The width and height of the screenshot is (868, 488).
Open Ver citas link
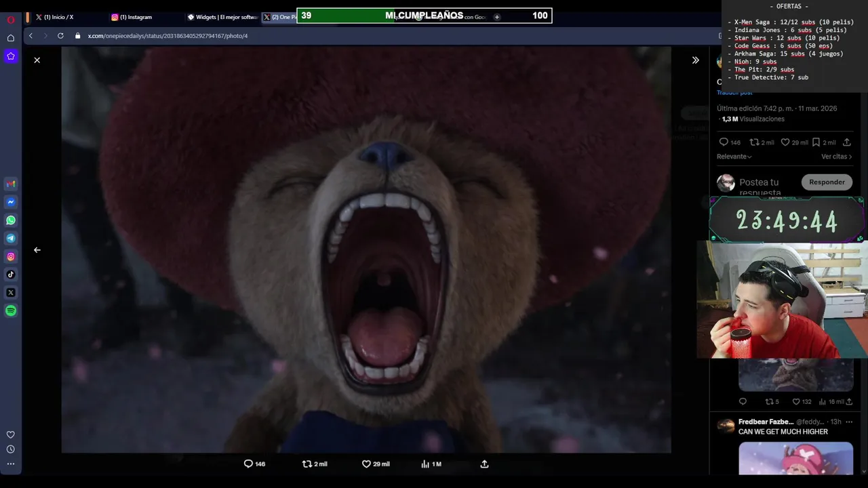(x=836, y=157)
